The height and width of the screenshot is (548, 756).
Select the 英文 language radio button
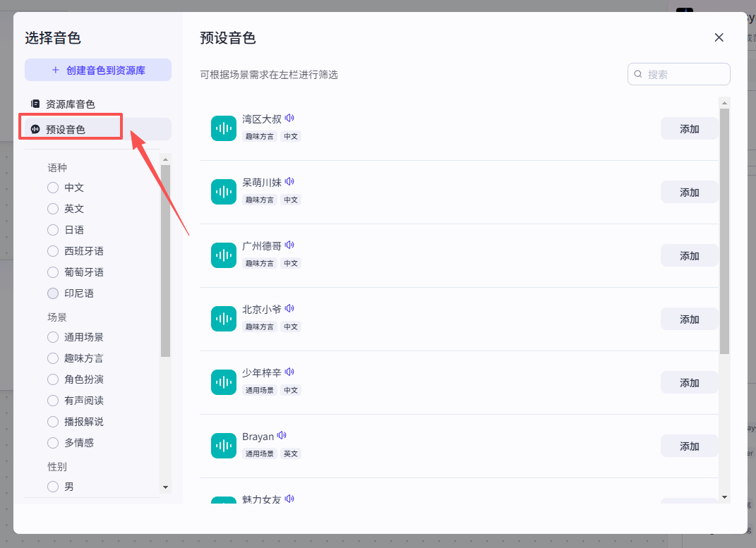click(53, 209)
